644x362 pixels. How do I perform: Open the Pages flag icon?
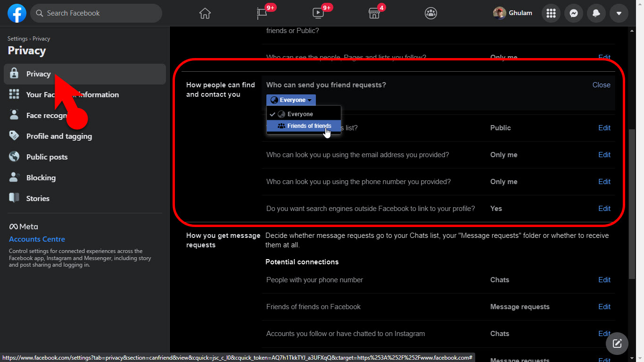[x=262, y=13]
